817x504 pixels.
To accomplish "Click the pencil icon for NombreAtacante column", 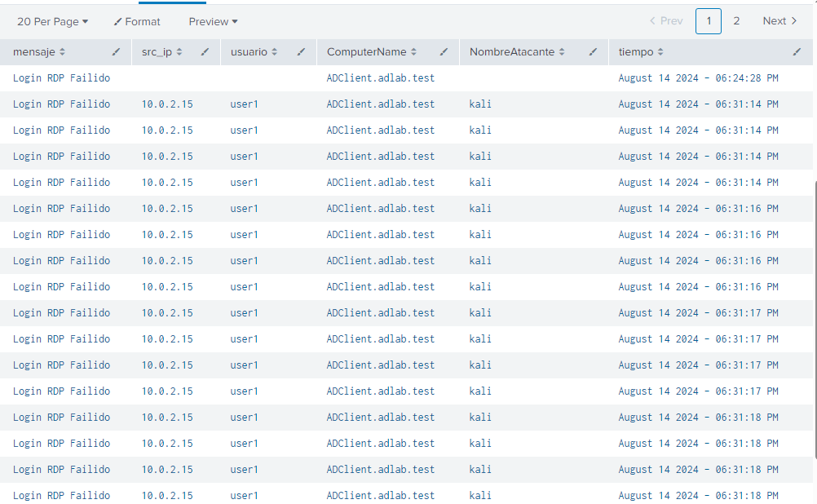I will coord(593,52).
